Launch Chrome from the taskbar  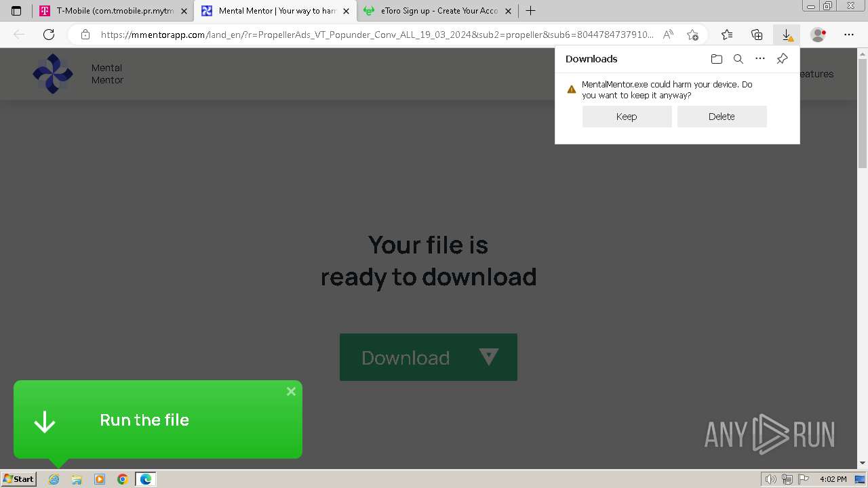tap(122, 479)
